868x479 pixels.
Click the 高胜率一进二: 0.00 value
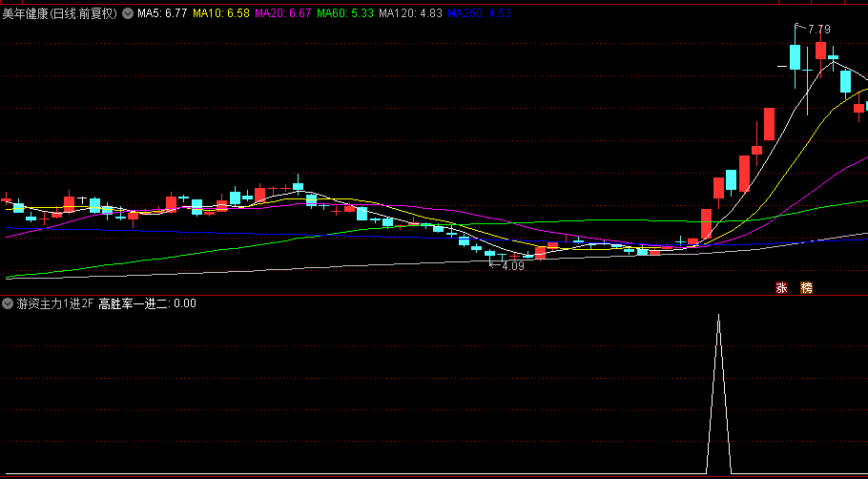(147, 302)
